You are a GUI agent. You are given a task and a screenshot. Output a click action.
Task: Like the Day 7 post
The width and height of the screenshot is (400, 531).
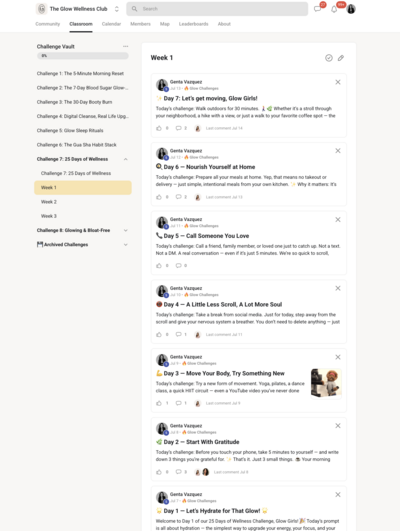coord(159,128)
